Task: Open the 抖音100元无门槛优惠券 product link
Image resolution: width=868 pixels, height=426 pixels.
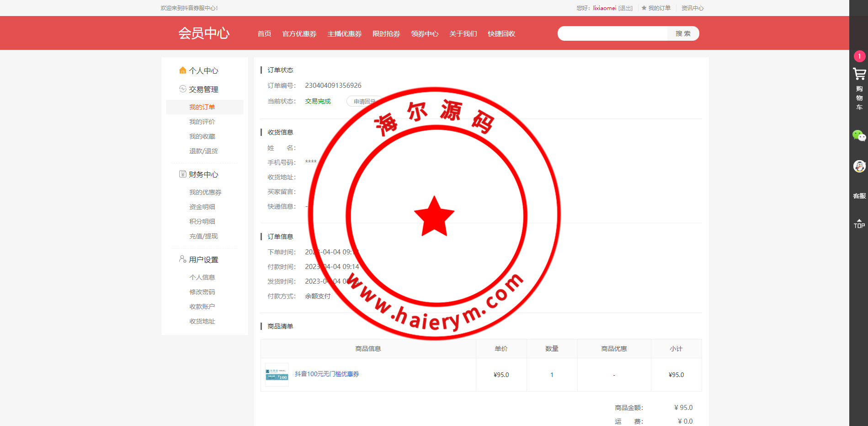Action: (x=327, y=374)
